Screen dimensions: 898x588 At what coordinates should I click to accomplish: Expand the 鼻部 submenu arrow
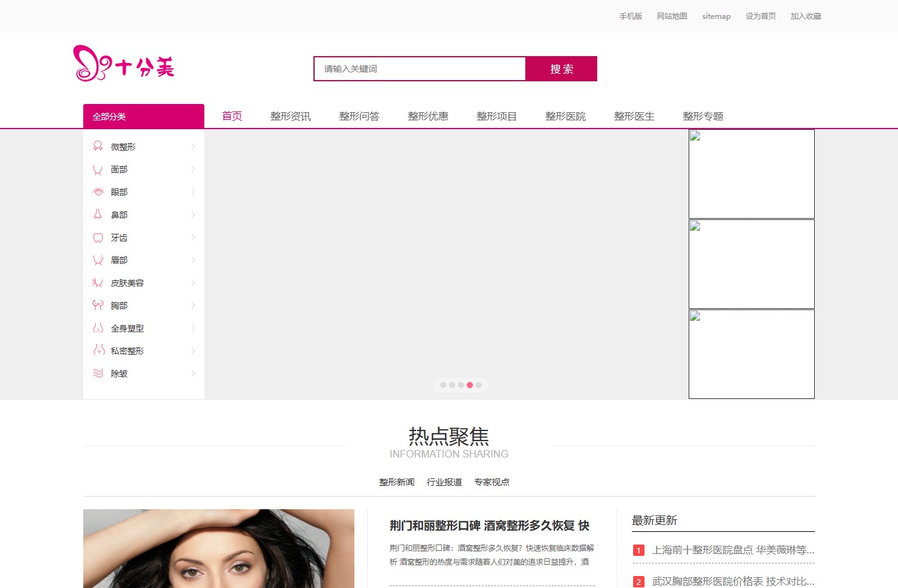point(193,214)
